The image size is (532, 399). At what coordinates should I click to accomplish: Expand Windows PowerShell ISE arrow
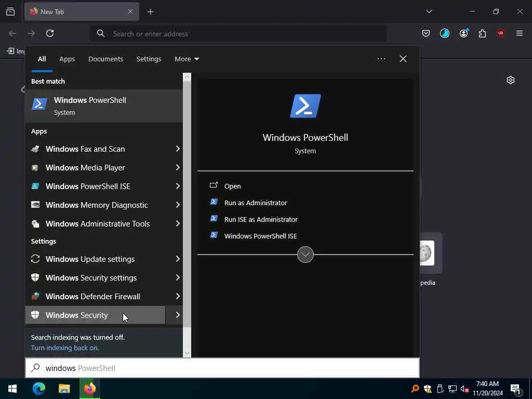coord(178,187)
